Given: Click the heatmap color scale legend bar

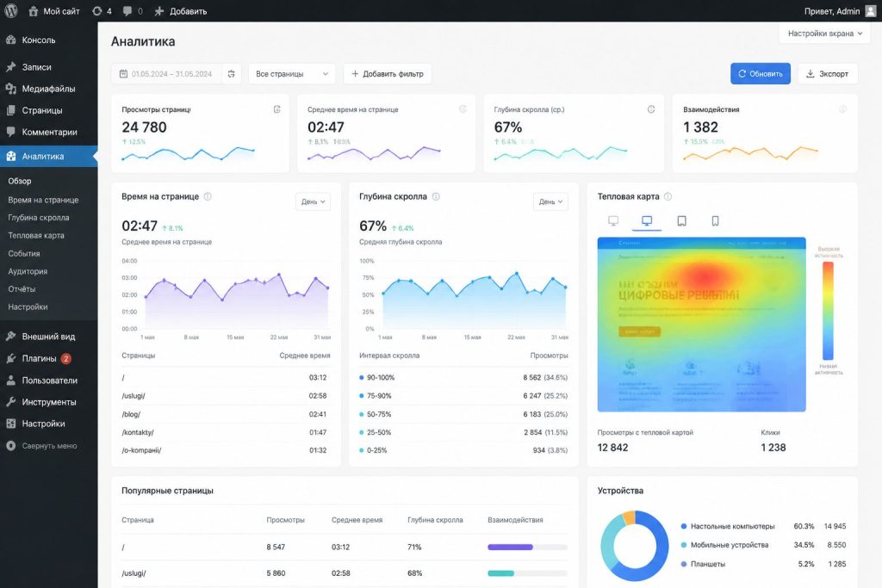Looking at the screenshot, I should pyautogui.click(x=828, y=310).
